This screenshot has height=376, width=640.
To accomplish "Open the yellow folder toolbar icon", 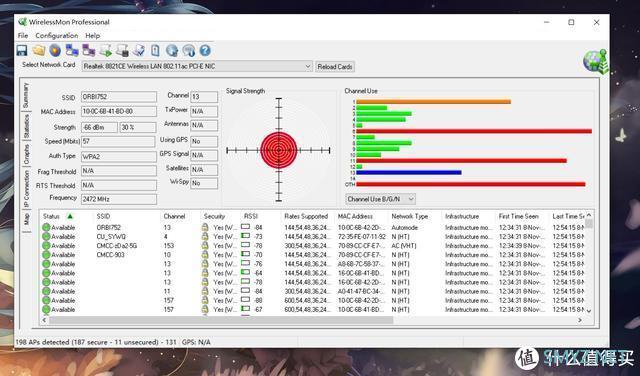I will coord(39,51).
